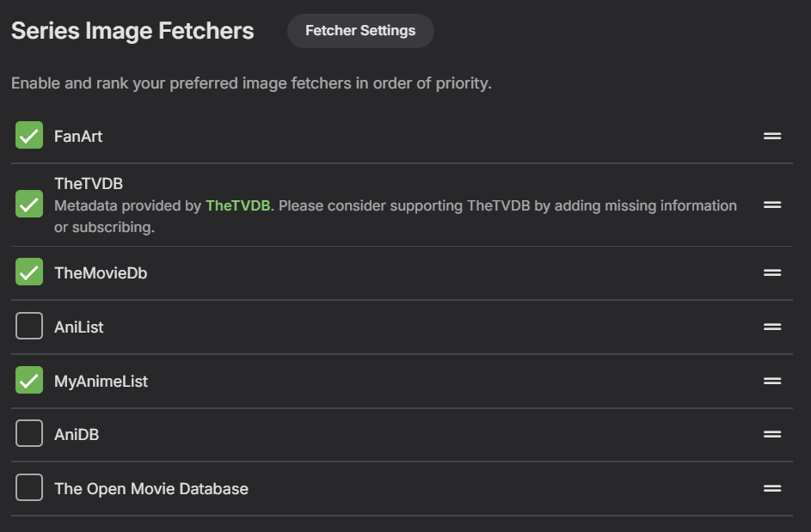
Task: Uncheck the TheTVDB fetcher
Action: tap(29, 205)
